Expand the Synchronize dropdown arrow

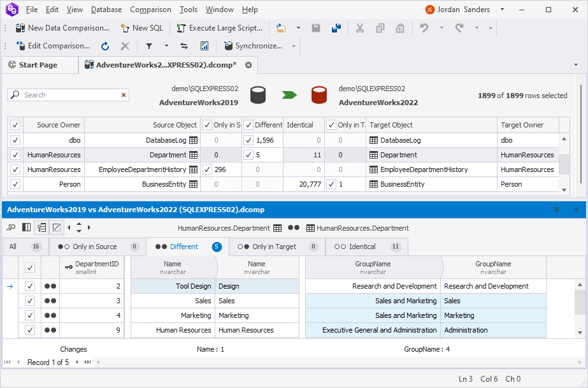(x=294, y=46)
